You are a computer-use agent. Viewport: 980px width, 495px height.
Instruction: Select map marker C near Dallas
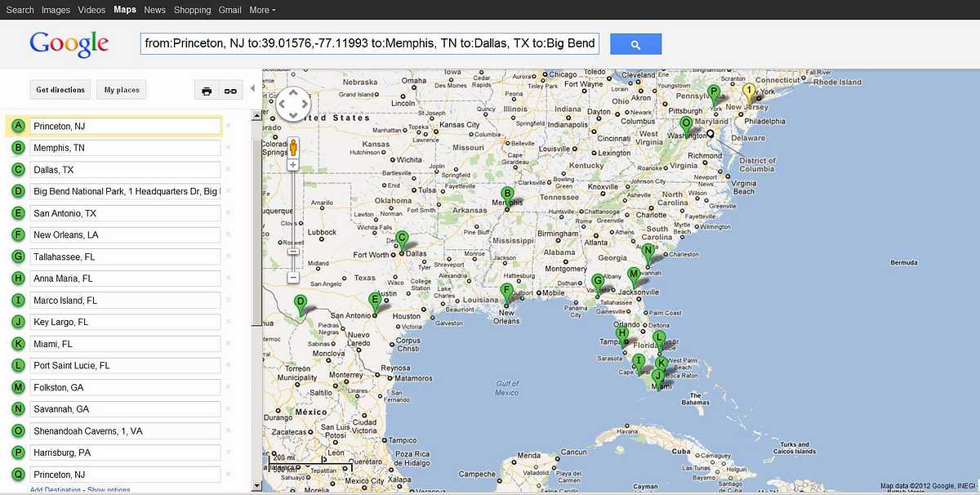click(x=402, y=239)
